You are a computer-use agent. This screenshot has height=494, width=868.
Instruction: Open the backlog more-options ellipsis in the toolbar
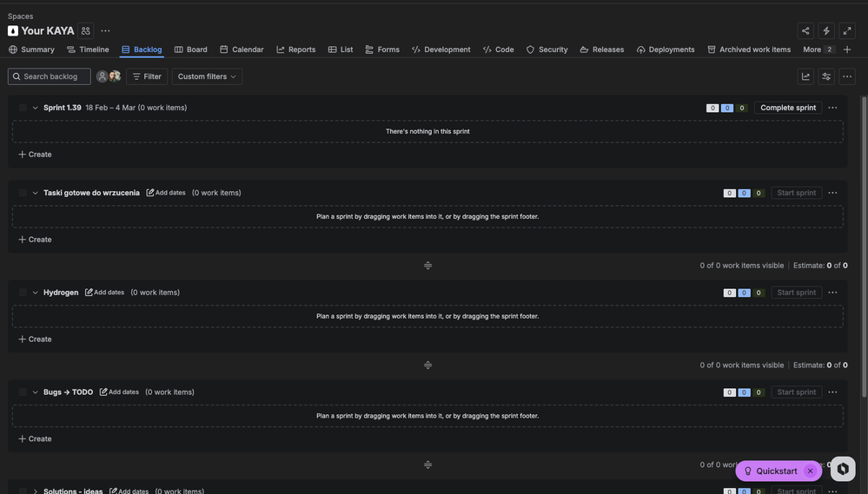[847, 76]
